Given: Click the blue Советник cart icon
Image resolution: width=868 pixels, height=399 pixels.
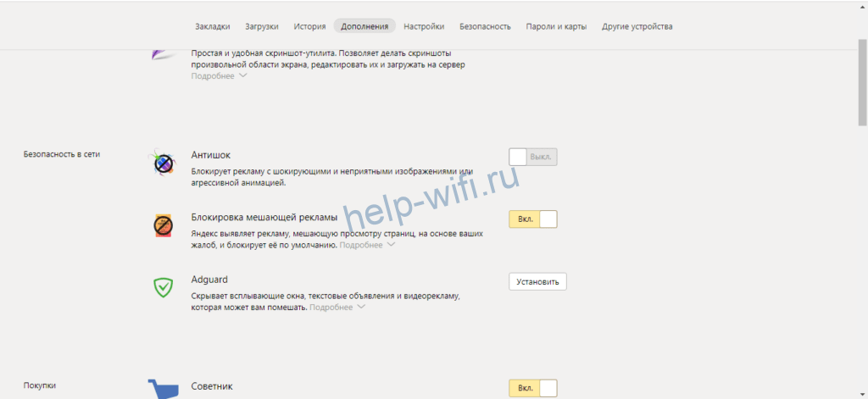Looking at the screenshot, I should 164,388.
